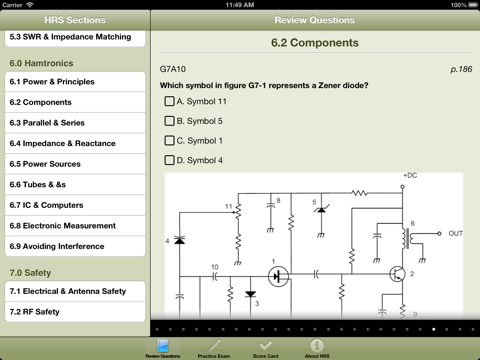Select section 6.3 Parallel & Series
The width and height of the screenshot is (480, 360).
pyautogui.click(x=75, y=123)
